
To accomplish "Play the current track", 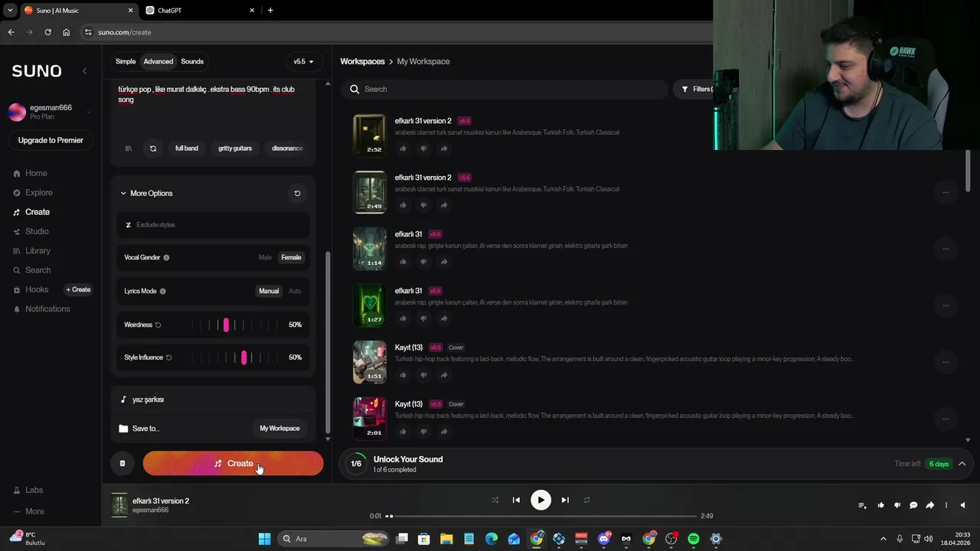I will (541, 500).
